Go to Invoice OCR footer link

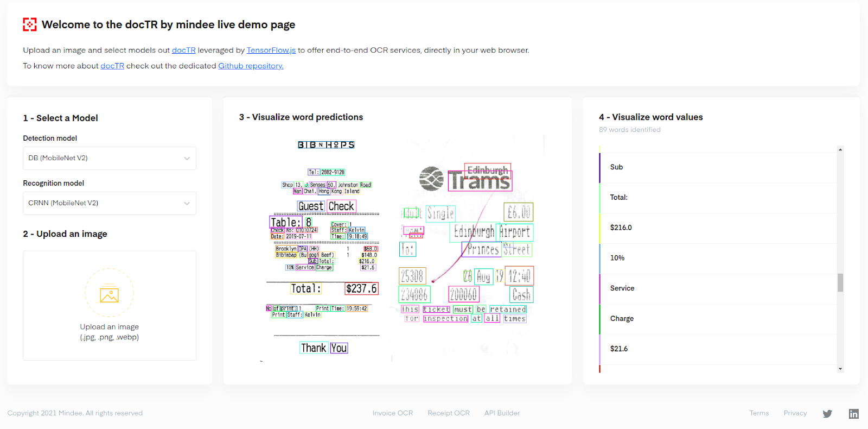393,413
